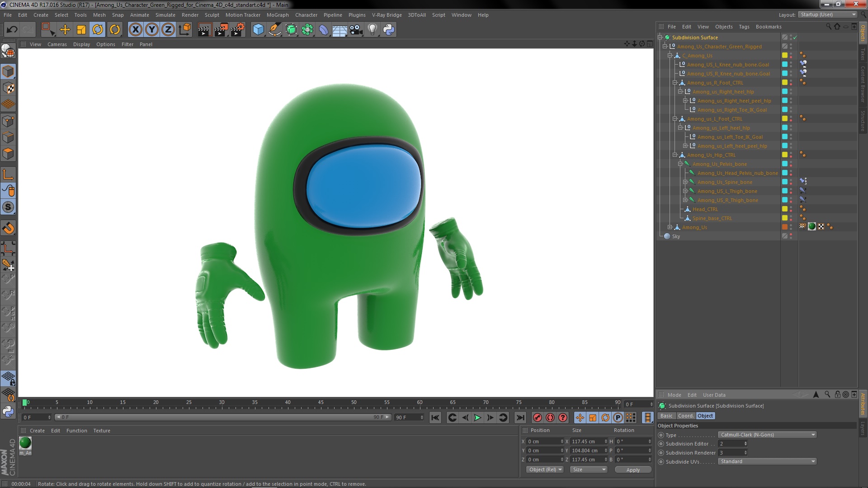868x488 pixels.
Task: Select Texture mode checkered icon
Action: click(x=8, y=88)
